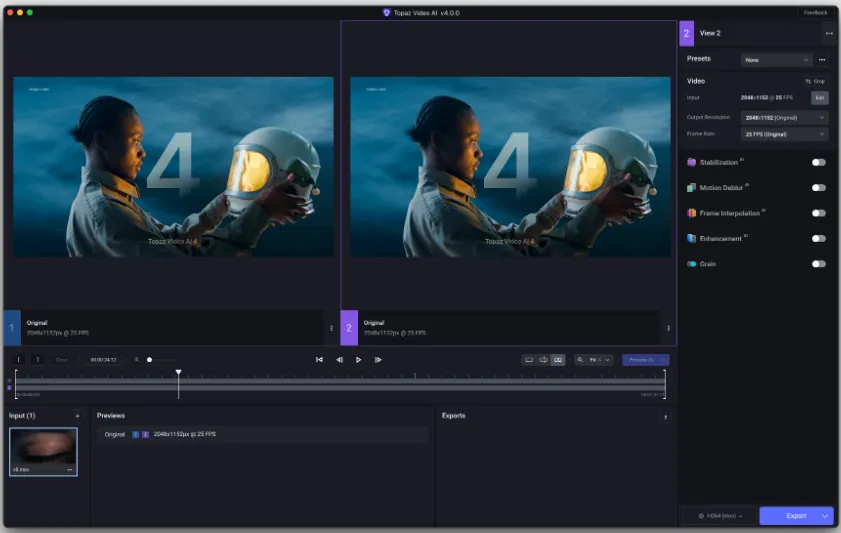
Task: Click the Input (1) panel heading
Action: [22, 416]
